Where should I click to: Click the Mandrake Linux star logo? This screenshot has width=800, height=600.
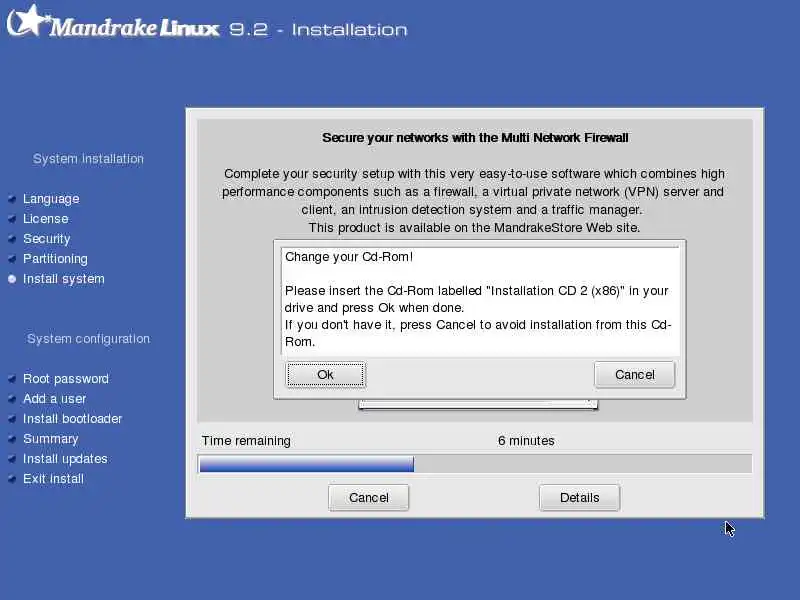[x=28, y=21]
